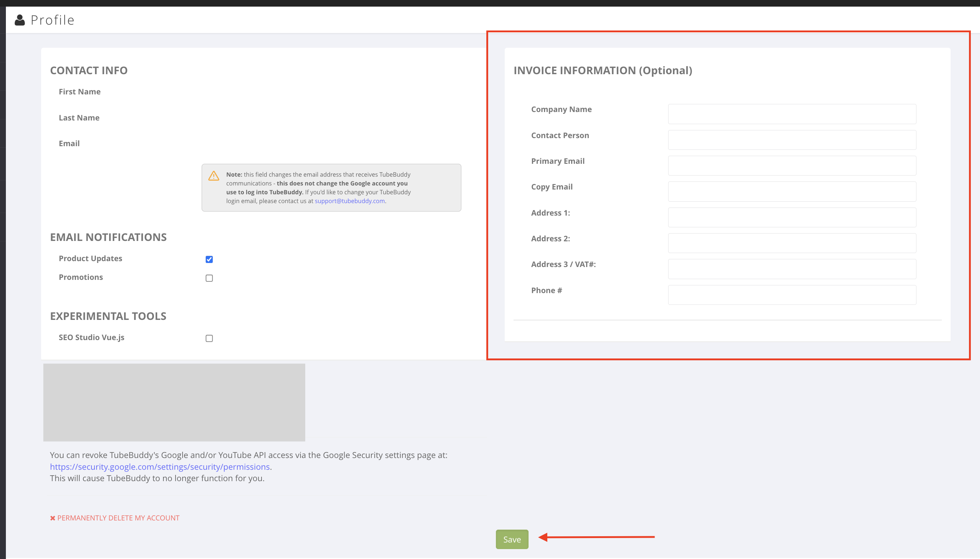This screenshot has height=559, width=980.
Task: Click the Address 3 / VAT# field
Action: [x=792, y=269]
